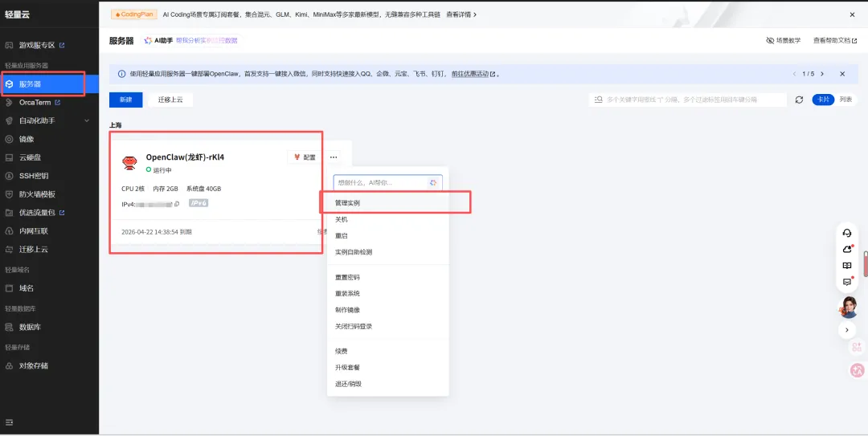Click the 配置 button on server card
This screenshot has height=436, width=868.
(304, 157)
